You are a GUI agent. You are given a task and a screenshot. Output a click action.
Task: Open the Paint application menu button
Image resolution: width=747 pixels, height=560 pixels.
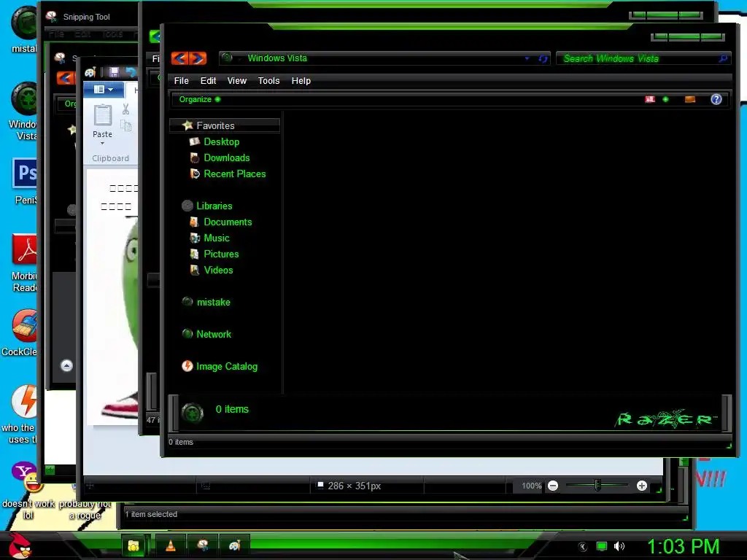click(104, 89)
